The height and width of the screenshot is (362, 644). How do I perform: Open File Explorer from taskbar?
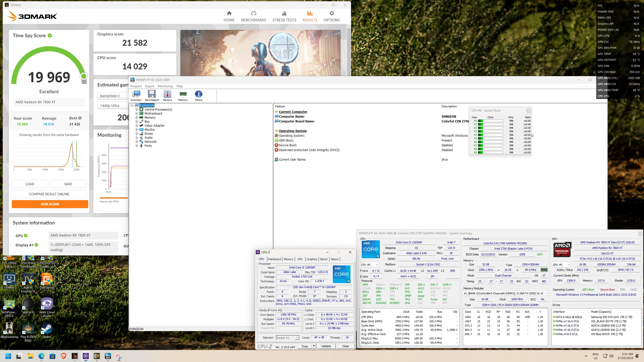pyautogui.click(x=30, y=356)
